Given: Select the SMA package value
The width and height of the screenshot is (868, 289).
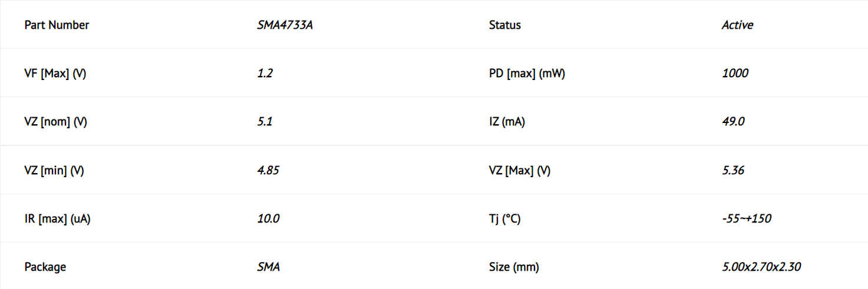Looking at the screenshot, I should 268,267.
